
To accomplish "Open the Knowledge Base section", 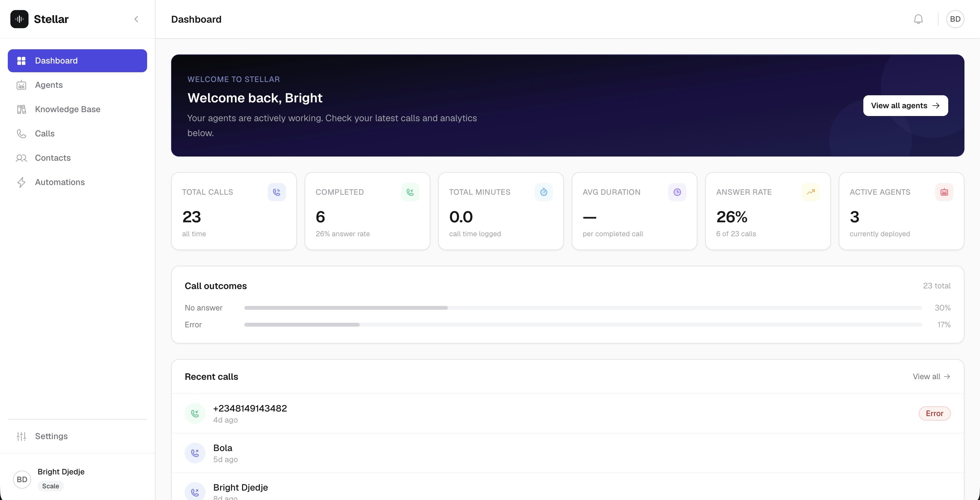I will [67, 109].
